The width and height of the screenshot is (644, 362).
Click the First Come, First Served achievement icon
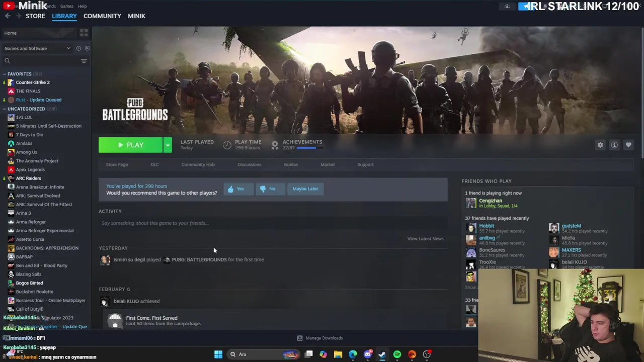point(115,320)
